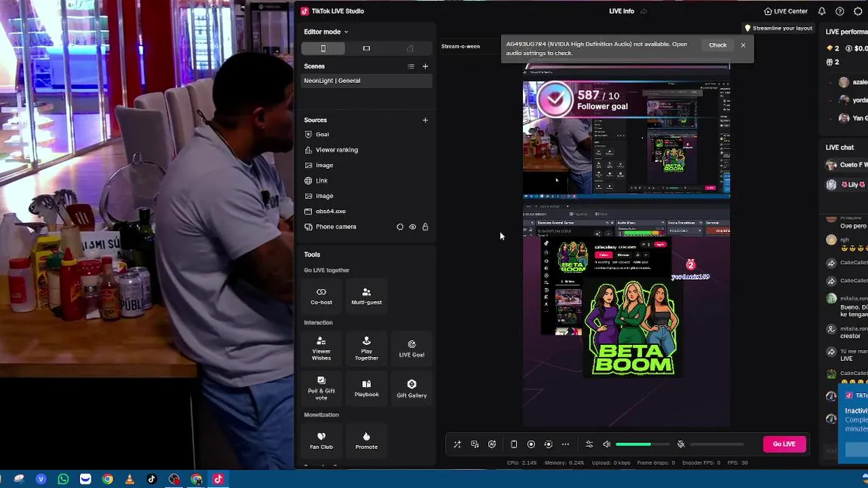Viewport: 868px width, 488px height.
Task: Open Play Together tool
Action: click(366, 348)
